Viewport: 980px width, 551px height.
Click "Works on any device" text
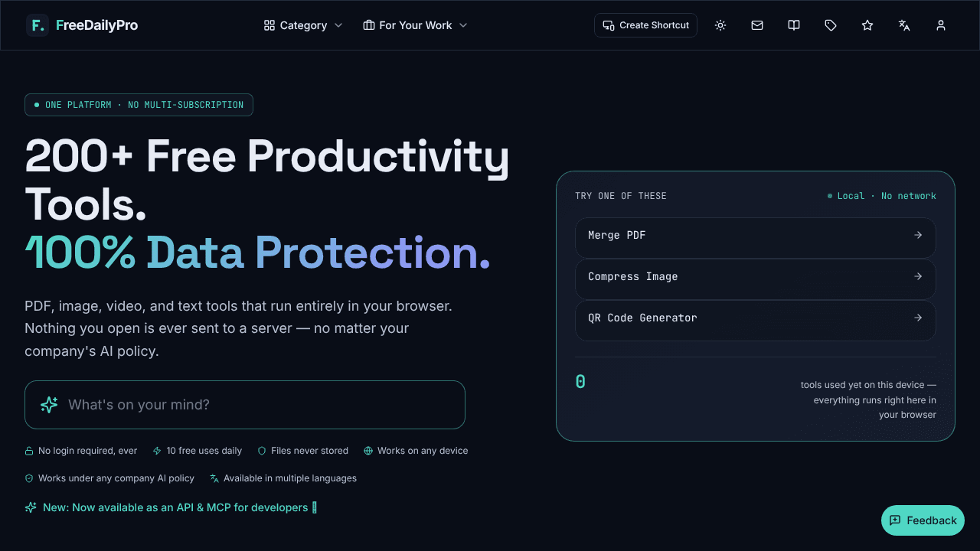tap(423, 451)
